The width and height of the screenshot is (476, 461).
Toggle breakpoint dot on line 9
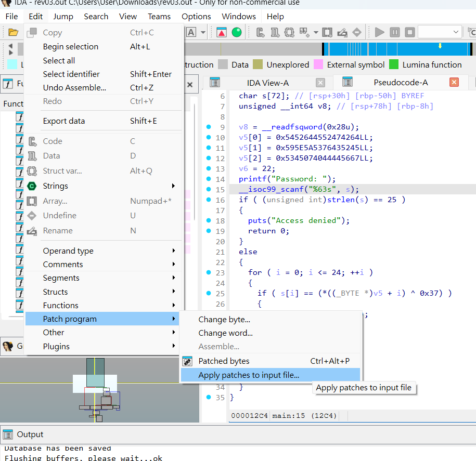[209, 127]
